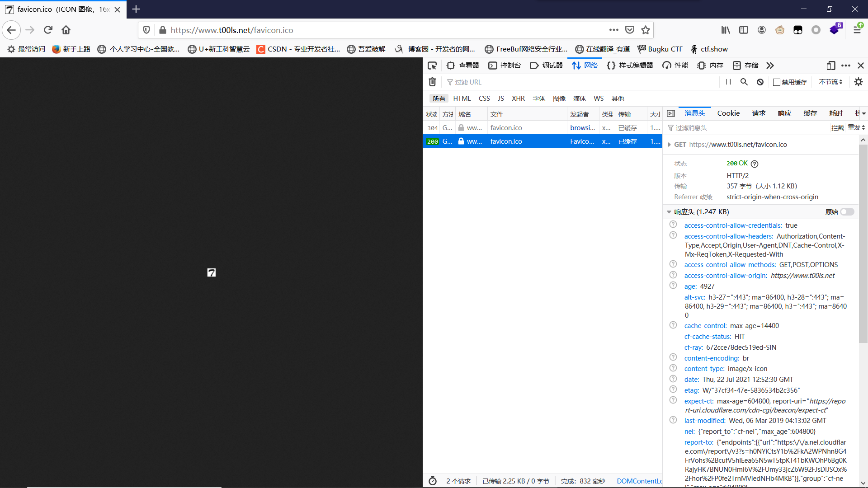The image size is (868, 488).
Task: Open the Storage tab
Action: (x=745, y=66)
